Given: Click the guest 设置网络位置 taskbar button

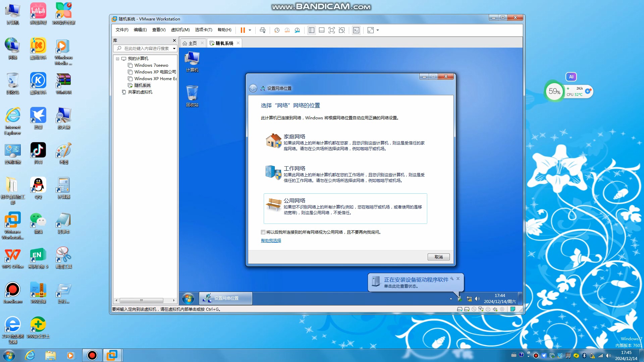Looking at the screenshot, I should 226,298.
